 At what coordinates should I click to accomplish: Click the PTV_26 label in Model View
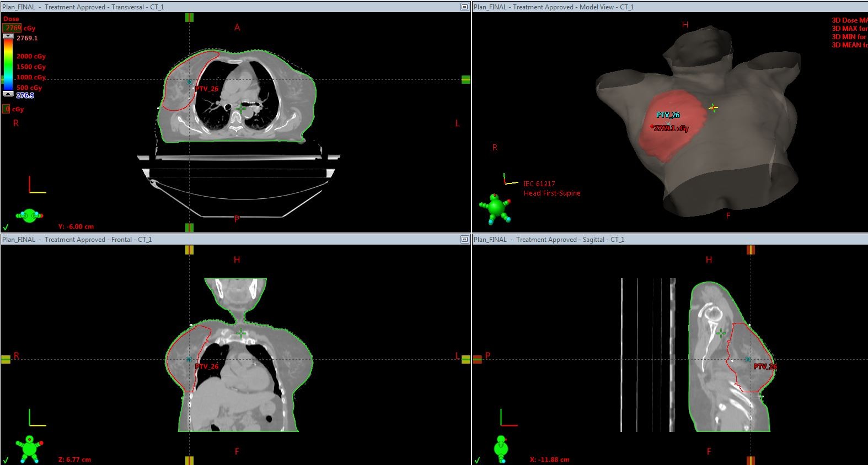coord(668,115)
